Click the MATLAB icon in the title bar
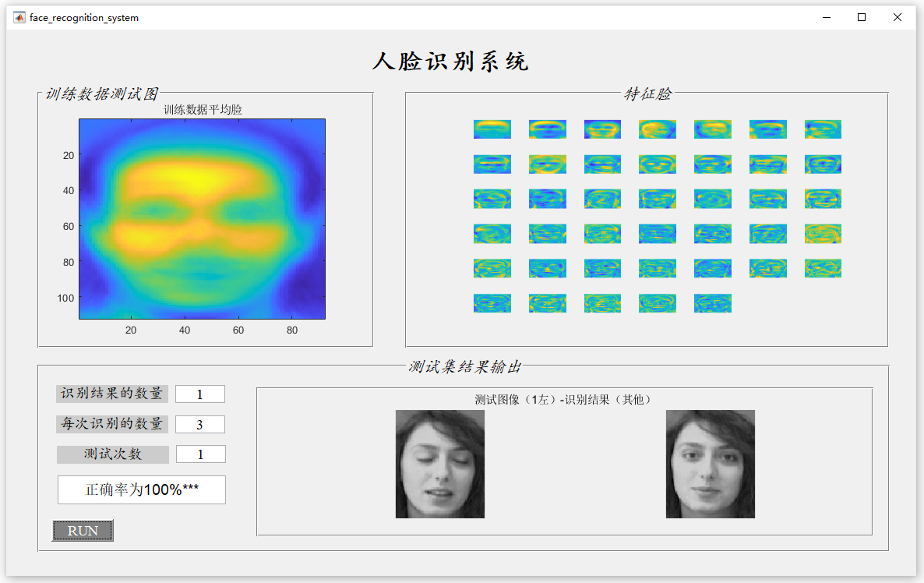Viewport: 924px width, 583px height. (x=19, y=18)
